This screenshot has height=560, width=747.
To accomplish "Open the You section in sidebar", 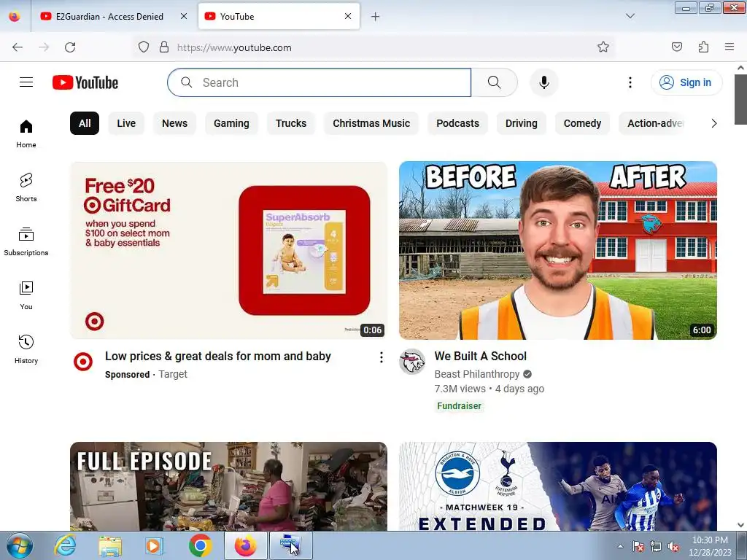I will click(x=26, y=296).
